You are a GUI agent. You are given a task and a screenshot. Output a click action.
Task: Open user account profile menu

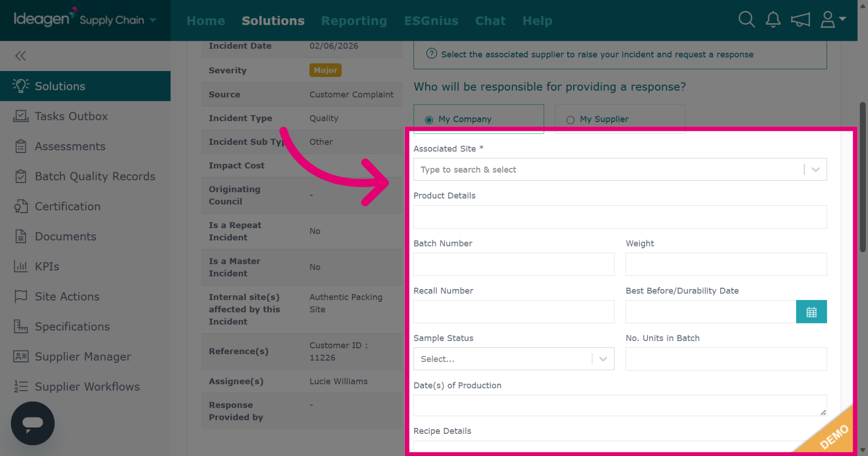click(x=833, y=19)
